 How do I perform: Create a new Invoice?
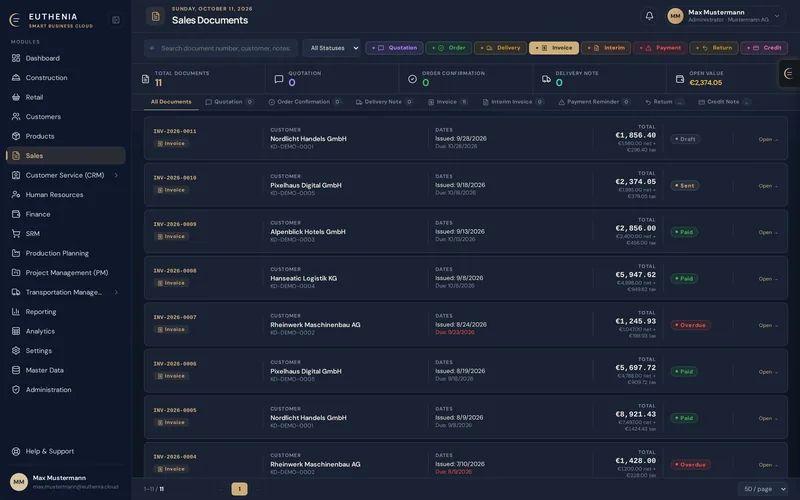554,48
